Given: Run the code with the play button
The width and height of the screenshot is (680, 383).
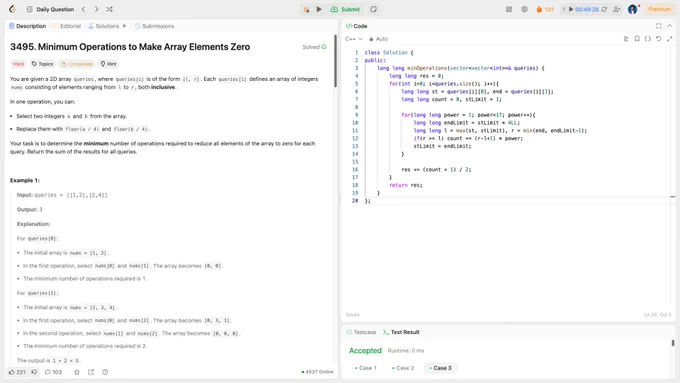Looking at the screenshot, I should click(x=319, y=9).
